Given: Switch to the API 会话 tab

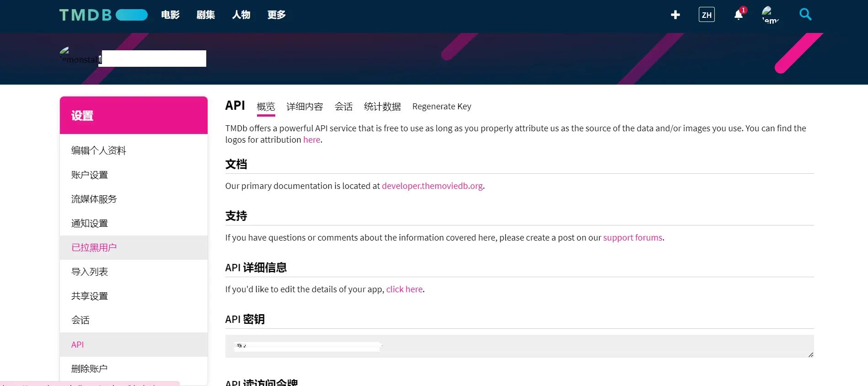Looking at the screenshot, I should [343, 107].
